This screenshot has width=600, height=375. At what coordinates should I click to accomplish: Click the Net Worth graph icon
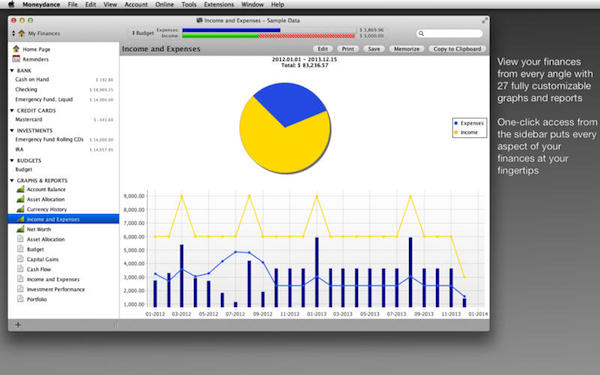(20, 229)
